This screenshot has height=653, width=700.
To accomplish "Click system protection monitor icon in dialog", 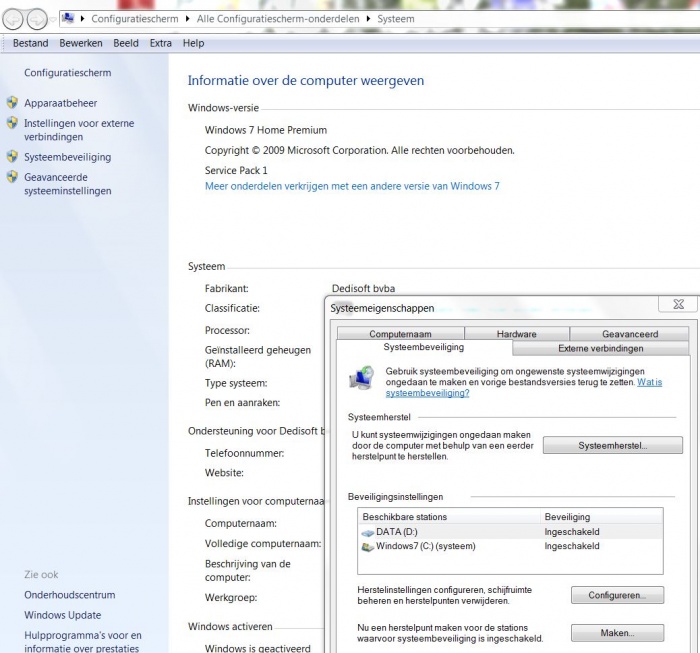I will point(362,378).
